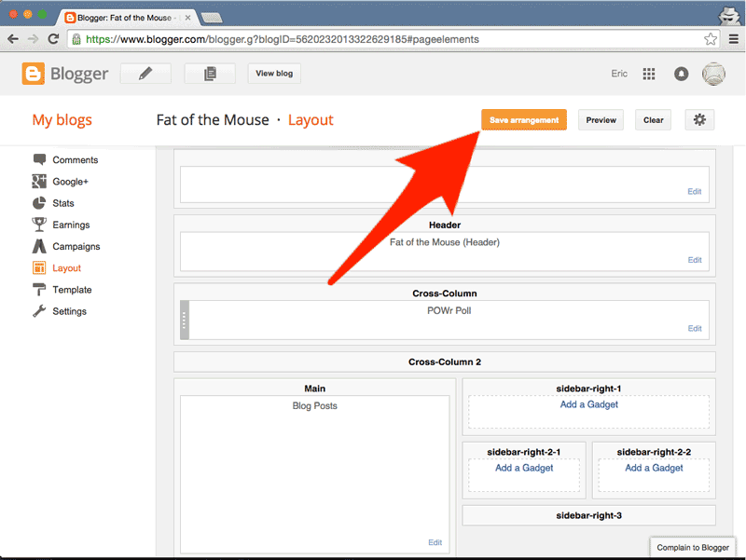Reload the page in the browser
This screenshot has width=746, height=560.
coord(53,39)
